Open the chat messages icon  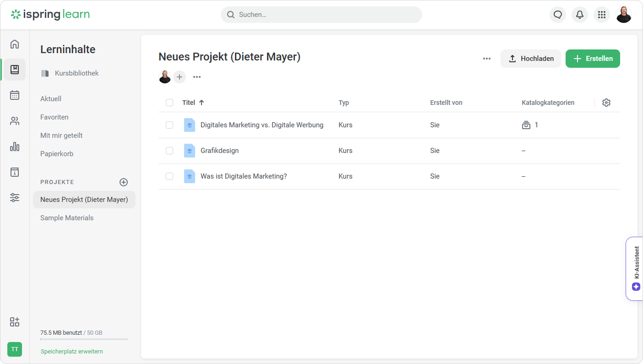click(x=558, y=15)
